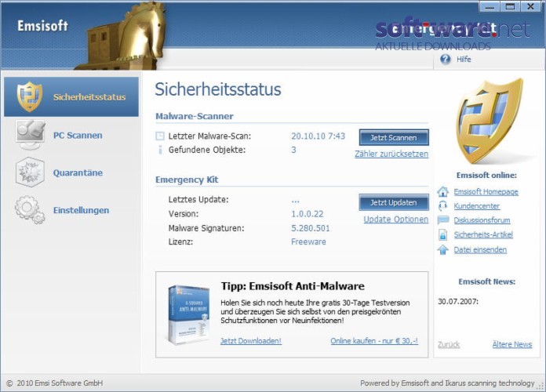
Task: Click the house icon beside Emsisoft Homepage
Action: coord(443,191)
